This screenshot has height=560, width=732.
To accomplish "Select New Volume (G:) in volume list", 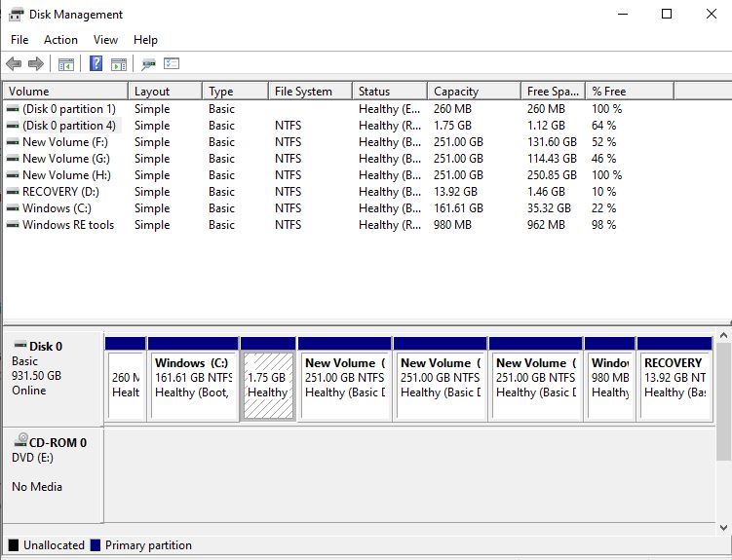I will coord(66,159).
